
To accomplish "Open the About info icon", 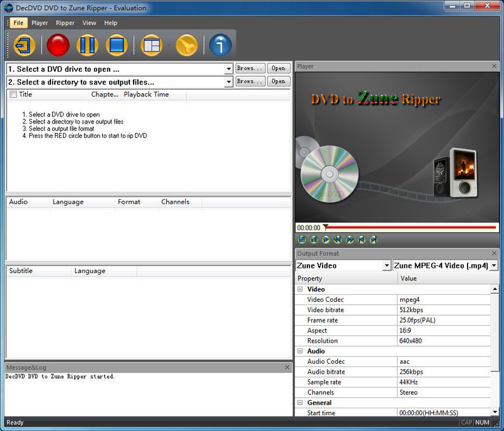I will tap(220, 45).
